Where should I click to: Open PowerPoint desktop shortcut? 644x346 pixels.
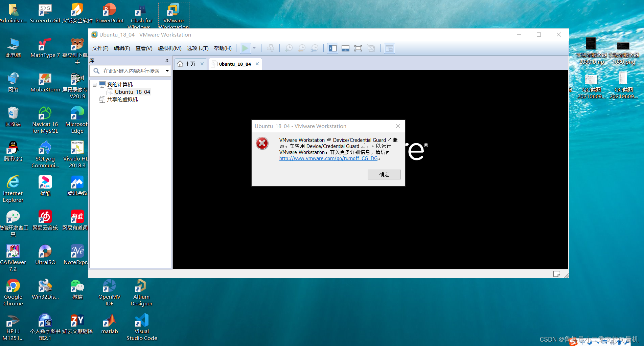click(x=110, y=14)
